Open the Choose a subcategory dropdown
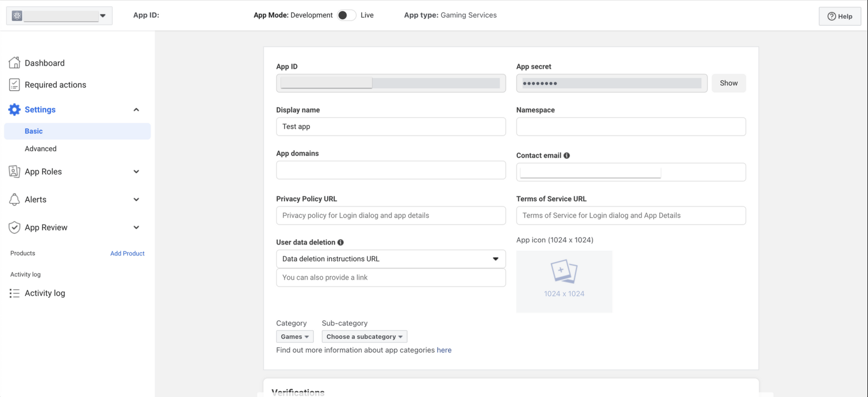The image size is (868, 397). [364, 336]
